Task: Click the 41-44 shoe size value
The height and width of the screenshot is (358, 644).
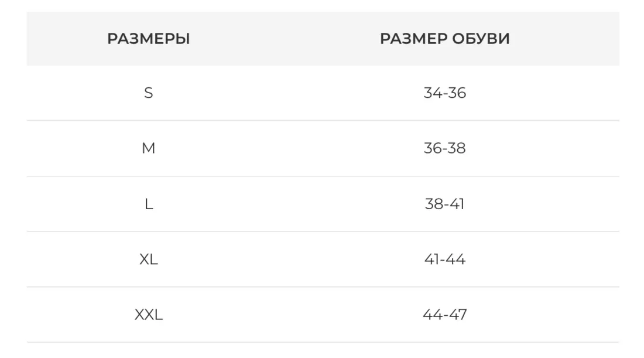Action: click(x=445, y=259)
